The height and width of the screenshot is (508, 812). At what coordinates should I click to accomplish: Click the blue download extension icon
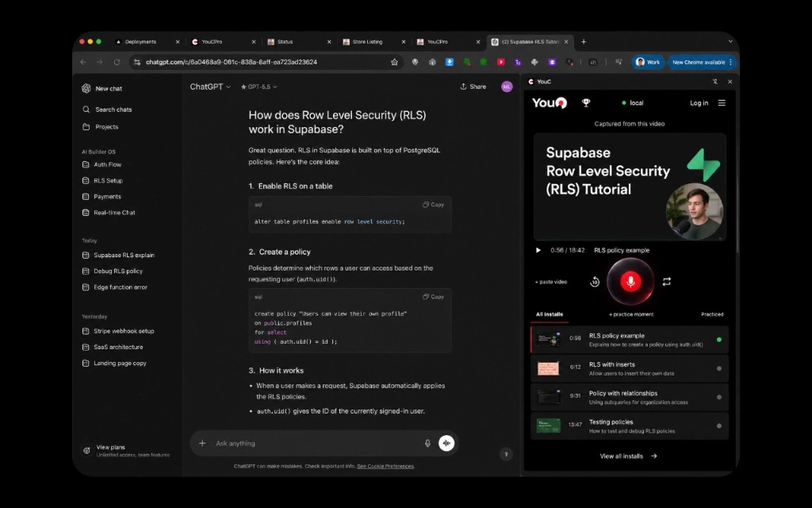[450, 62]
